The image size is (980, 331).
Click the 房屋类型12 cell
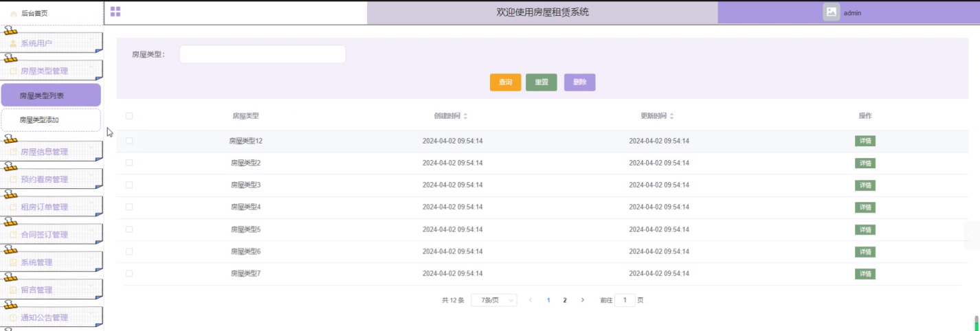click(x=246, y=141)
